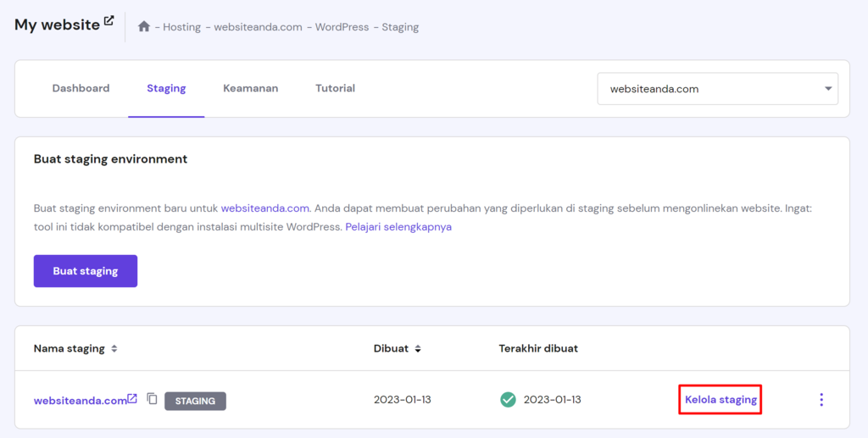The height and width of the screenshot is (438, 868).
Task: Click Hosting in the breadcrumb
Action: [x=181, y=27]
